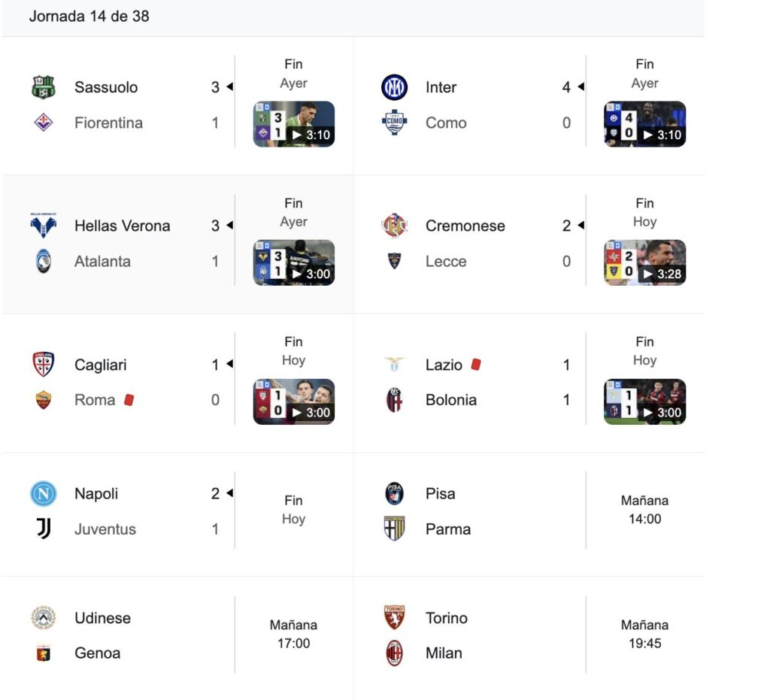Play the Sassuolo vs Fiorentina highlights video
The width and height of the screenshot is (770, 700).
click(294, 124)
